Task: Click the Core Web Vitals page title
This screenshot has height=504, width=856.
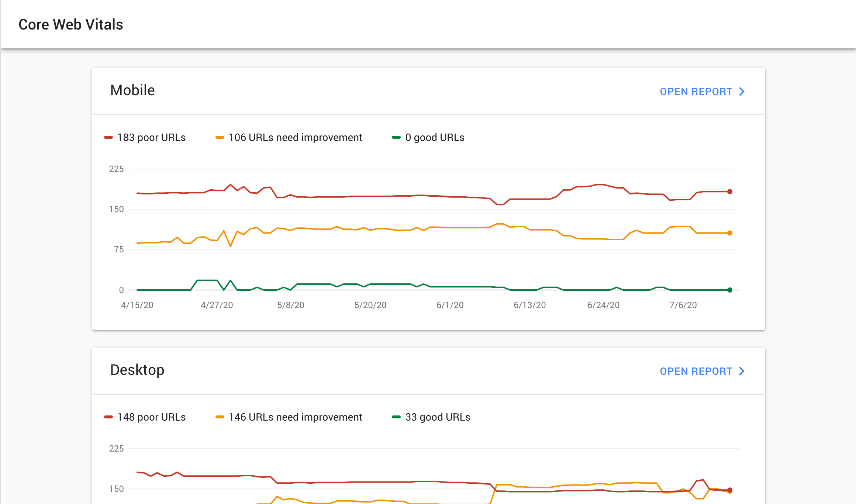Action: coord(71,25)
